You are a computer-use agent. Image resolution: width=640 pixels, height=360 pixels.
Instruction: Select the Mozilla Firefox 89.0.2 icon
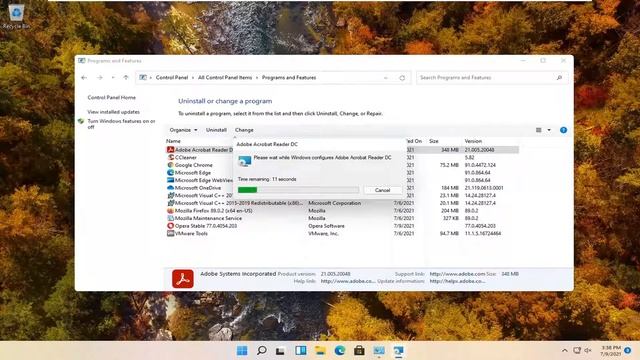(170, 211)
